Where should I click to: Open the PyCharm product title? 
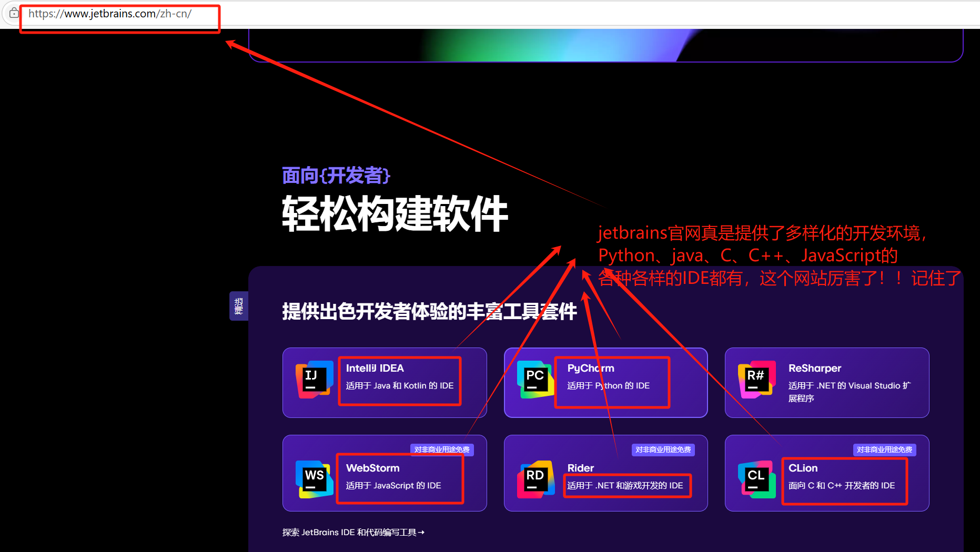pyautogui.click(x=591, y=368)
